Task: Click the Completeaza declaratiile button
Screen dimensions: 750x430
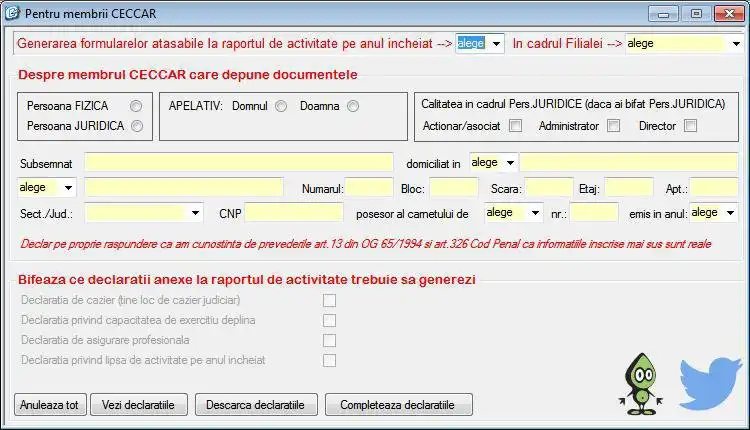Action: point(398,405)
